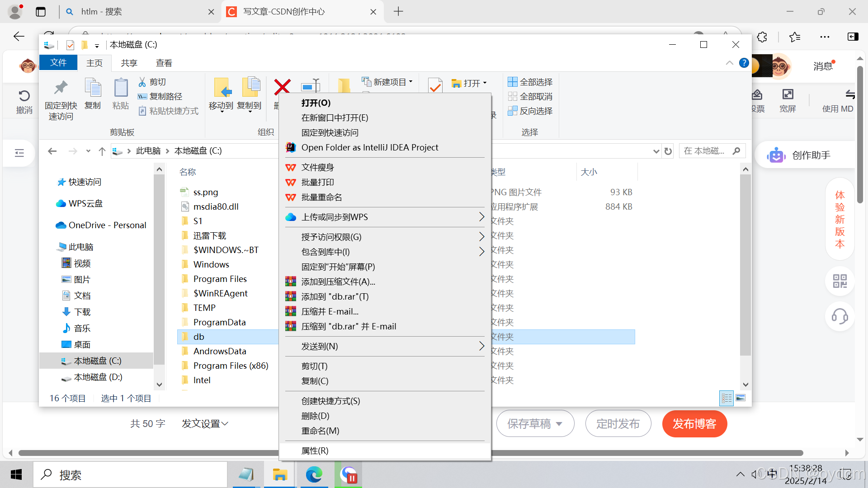Click the Pin to Quick access icon
This screenshot has height=488, width=868.
61,88
